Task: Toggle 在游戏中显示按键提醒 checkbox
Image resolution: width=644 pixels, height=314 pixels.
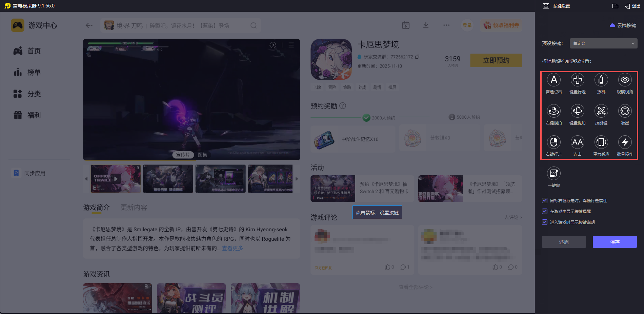Action: click(x=545, y=211)
